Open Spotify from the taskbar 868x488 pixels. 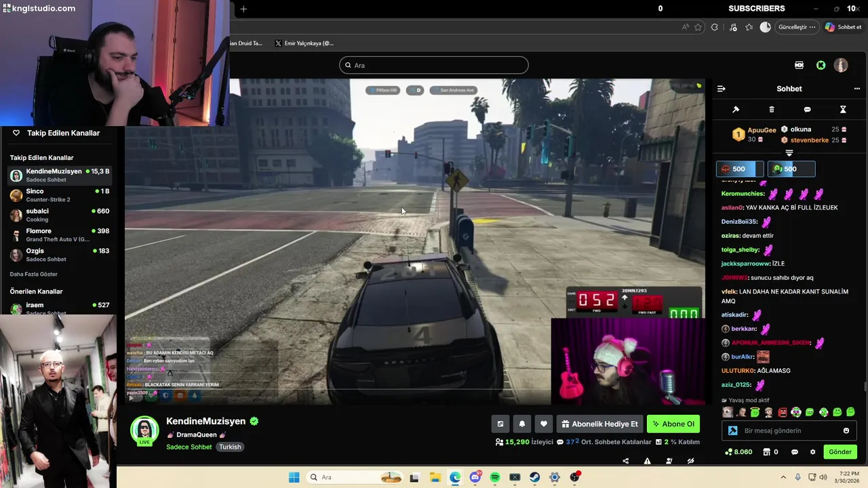tap(495, 477)
